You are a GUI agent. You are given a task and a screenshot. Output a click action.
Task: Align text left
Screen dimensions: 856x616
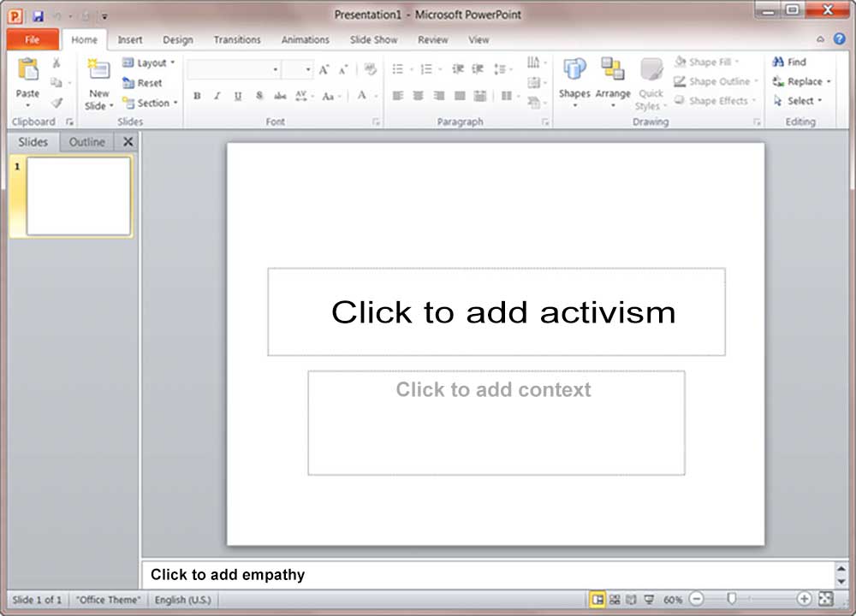(x=398, y=96)
